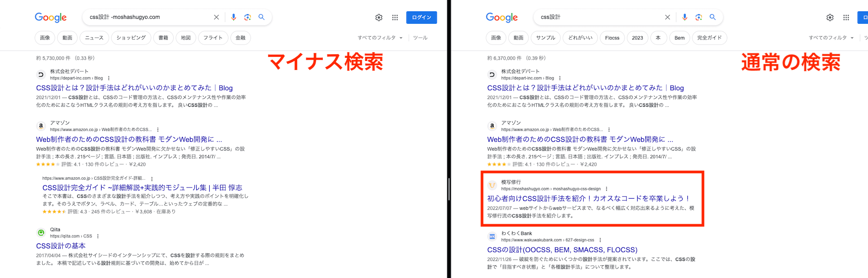
Task: Open settings gear in the left window
Action: click(x=379, y=17)
